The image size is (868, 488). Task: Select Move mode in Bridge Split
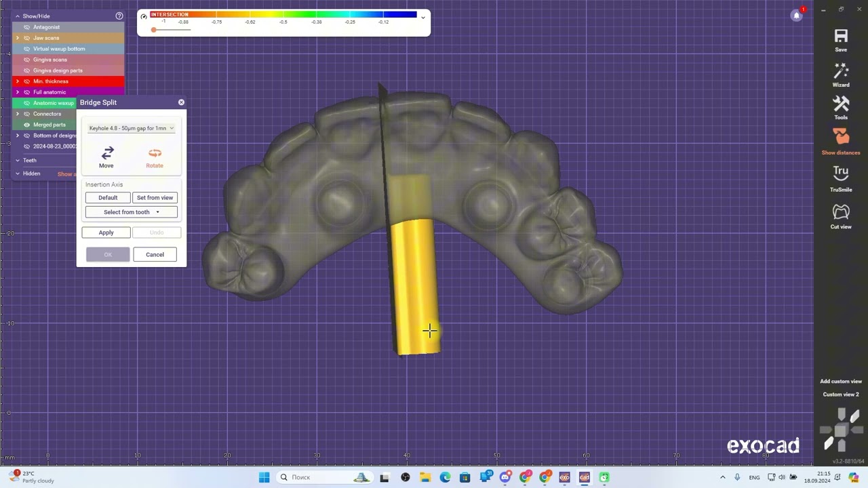[x=106, y=157]
